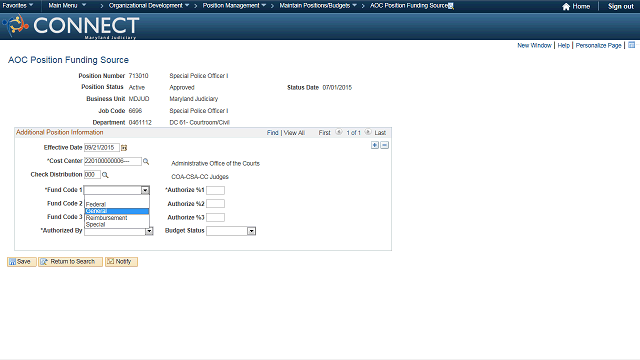Expand the Fund Code 1 dropdown arrow
Viewport: 640px width, 360px height.
pos(145,190)
